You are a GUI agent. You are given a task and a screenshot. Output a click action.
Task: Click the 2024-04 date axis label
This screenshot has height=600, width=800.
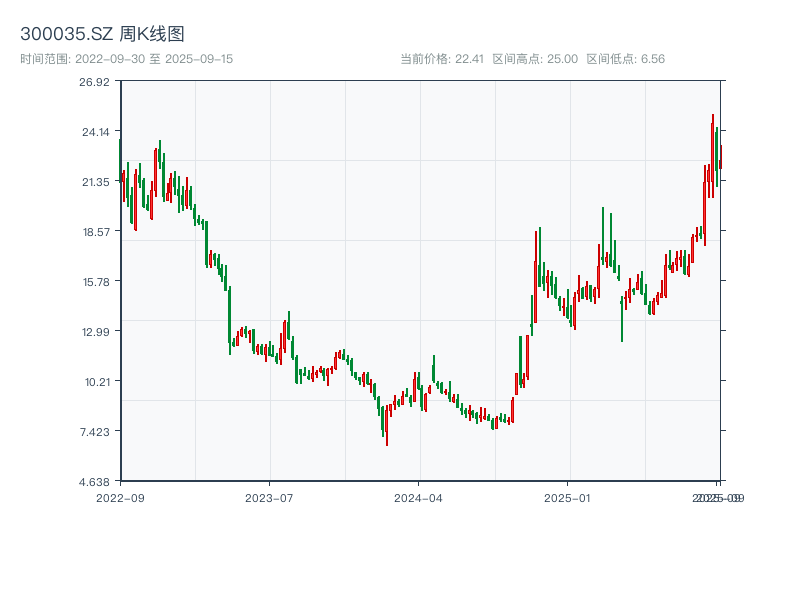pos(419,497)
